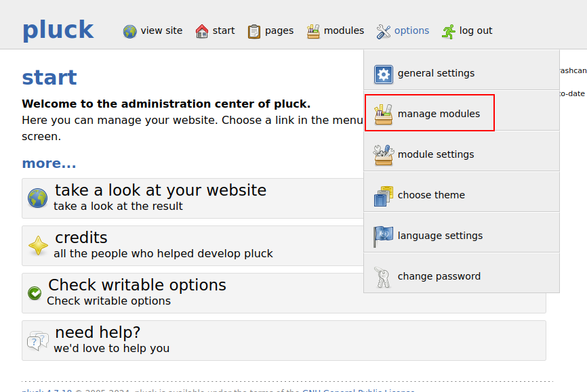587x392 pixels.
Task: Click the clipboard icon beside pages
Action: [254, 31]
